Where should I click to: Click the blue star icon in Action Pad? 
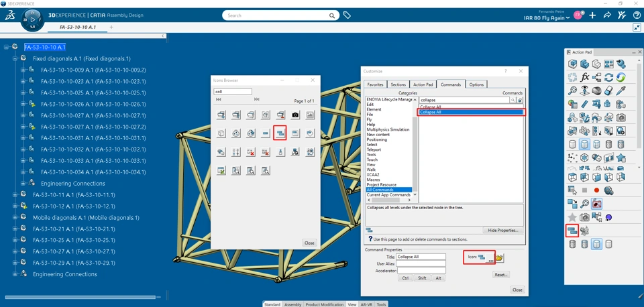[621, 158]
